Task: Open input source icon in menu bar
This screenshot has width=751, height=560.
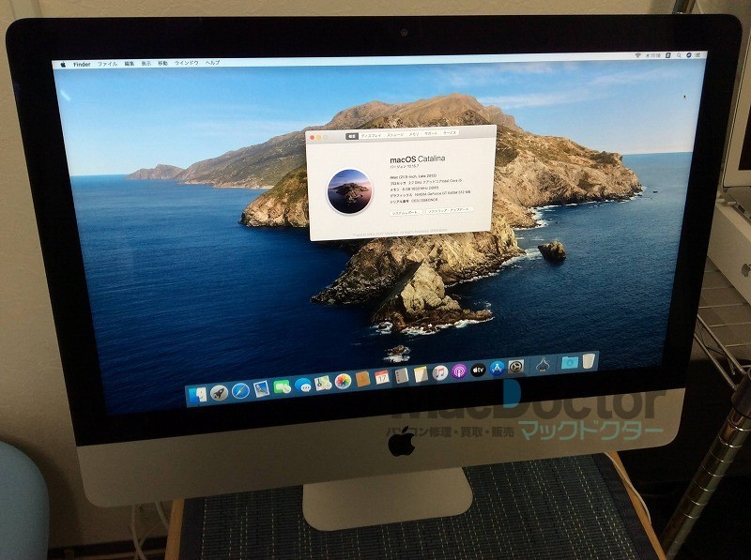Action: click(667, 55)
